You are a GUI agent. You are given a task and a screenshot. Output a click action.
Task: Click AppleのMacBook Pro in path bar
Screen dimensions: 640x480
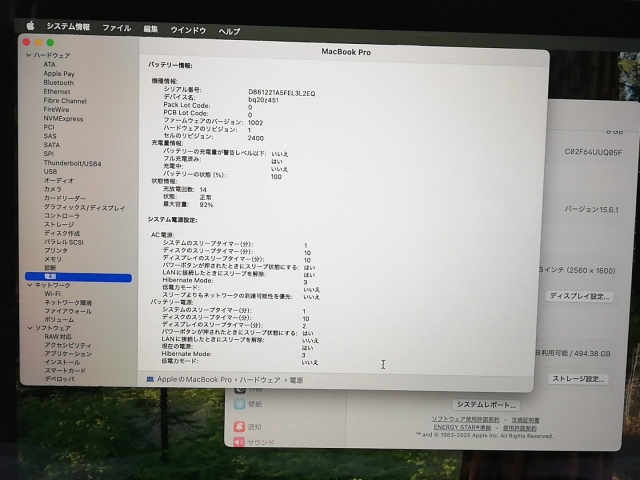pos(194,379)
